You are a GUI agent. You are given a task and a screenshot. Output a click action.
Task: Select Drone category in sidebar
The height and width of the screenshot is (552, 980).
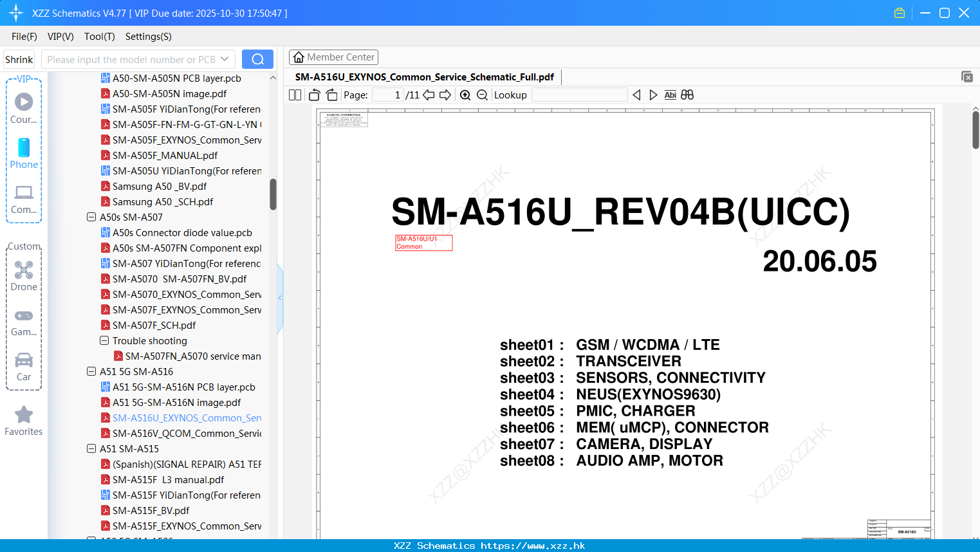(x=24, y=275)
